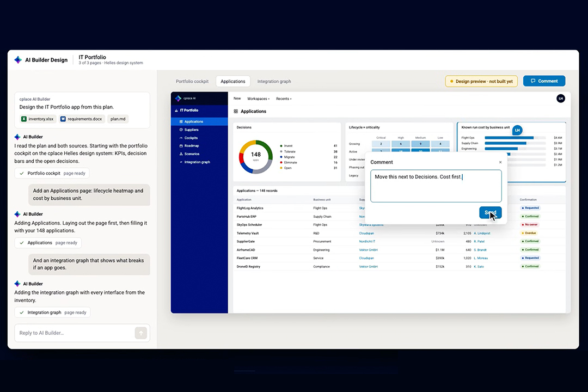Click the Send button in Comment dialog
Screen dimensions: 588x392
tap(490, 213)
